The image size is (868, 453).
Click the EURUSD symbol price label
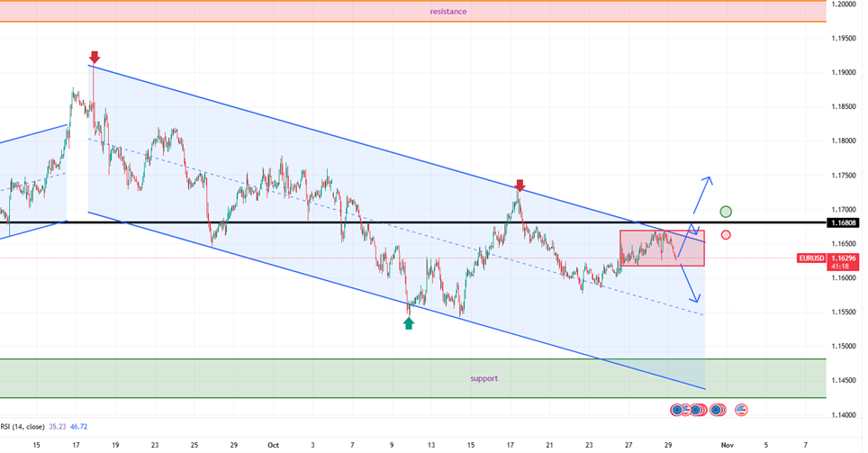click(x=811, y=258)
